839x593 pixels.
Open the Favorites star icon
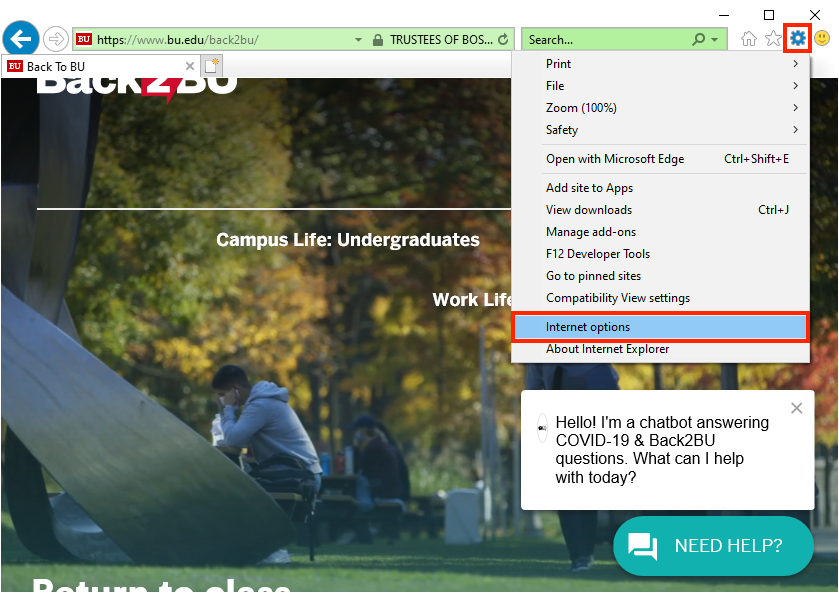(x=772, y=38)
